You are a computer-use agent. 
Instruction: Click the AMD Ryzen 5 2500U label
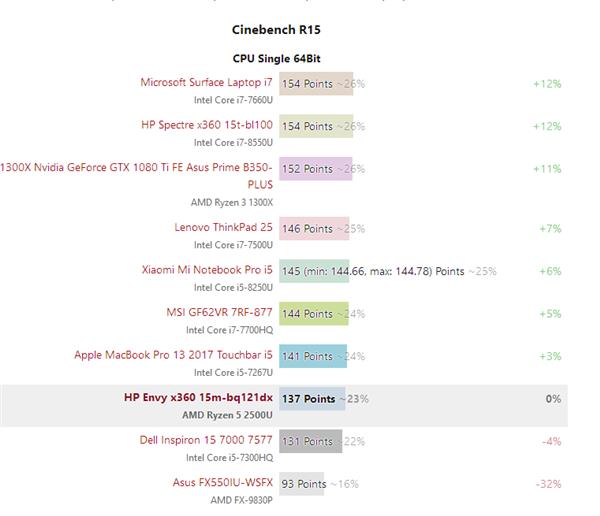[227, 415]
